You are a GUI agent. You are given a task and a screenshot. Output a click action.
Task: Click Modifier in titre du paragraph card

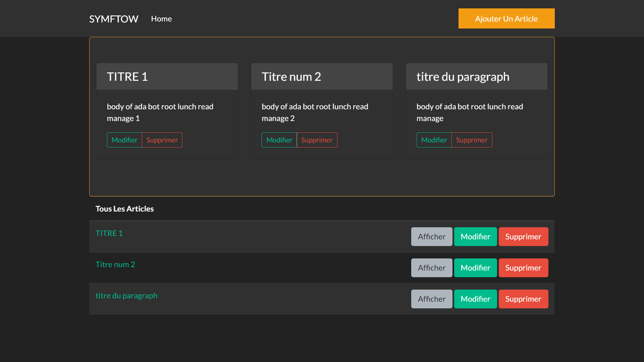coord(434,140)
